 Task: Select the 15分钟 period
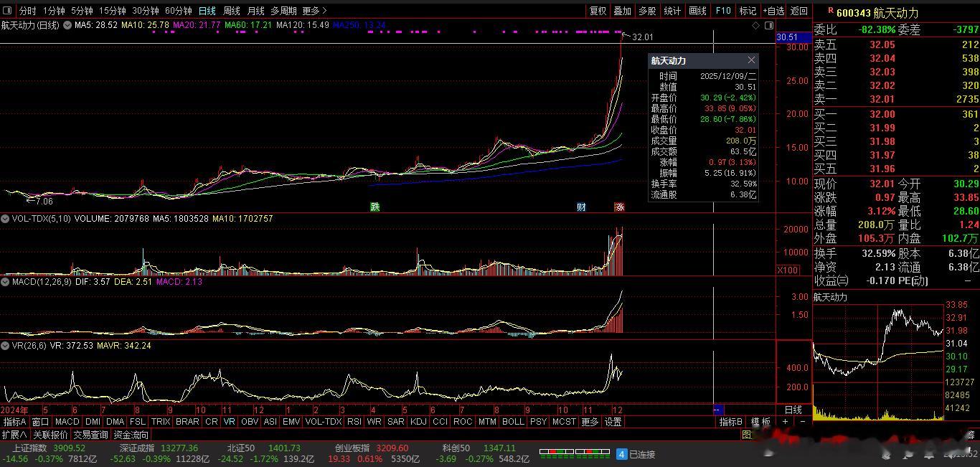point(112,11)
